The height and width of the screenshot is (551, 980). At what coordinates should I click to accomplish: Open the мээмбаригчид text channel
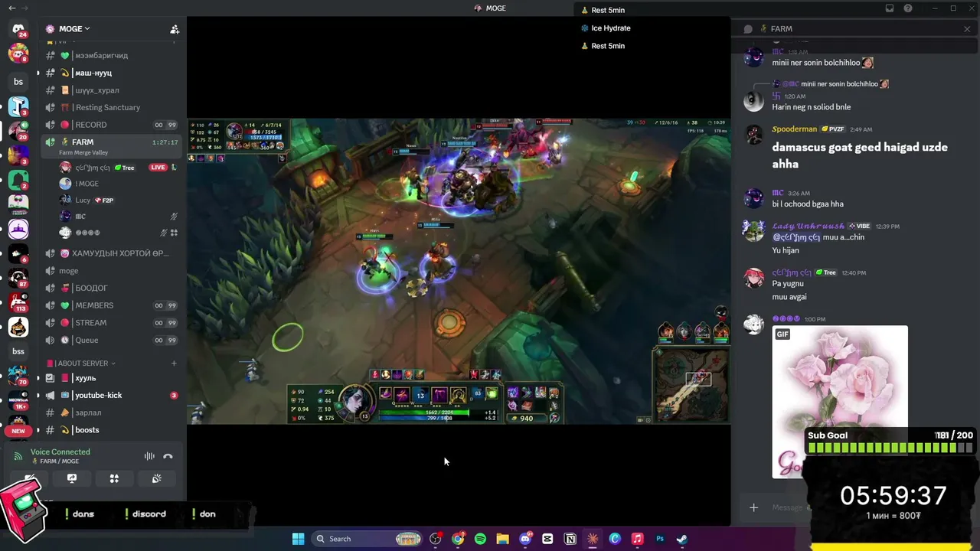[x=112, y=56]
